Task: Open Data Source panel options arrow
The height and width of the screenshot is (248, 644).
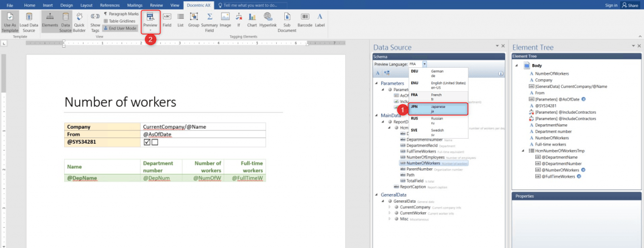Action: [x=497, y=46]
